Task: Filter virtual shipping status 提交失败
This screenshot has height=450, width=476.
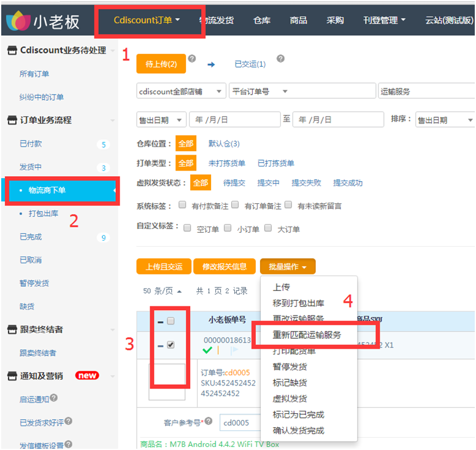Action: tap(306, 183)
